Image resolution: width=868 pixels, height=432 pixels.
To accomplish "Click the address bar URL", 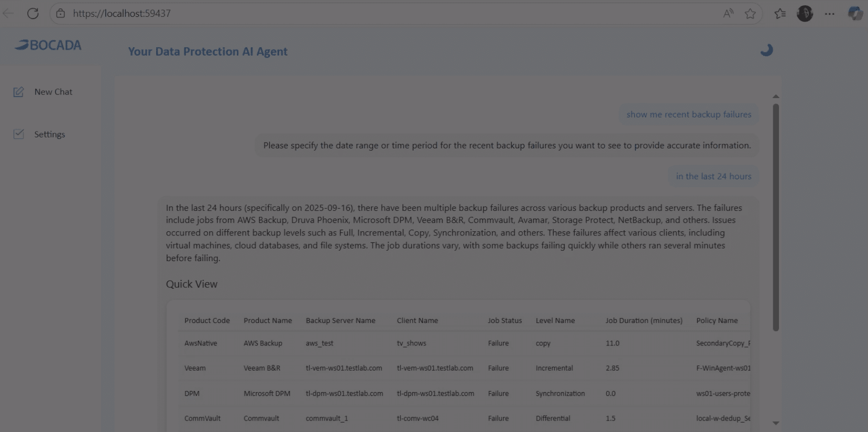I will click(x=122, y=14).
